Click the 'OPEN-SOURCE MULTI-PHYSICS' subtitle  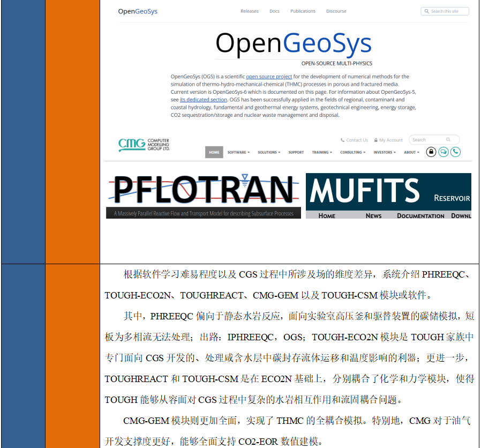(x=337, y=64)
